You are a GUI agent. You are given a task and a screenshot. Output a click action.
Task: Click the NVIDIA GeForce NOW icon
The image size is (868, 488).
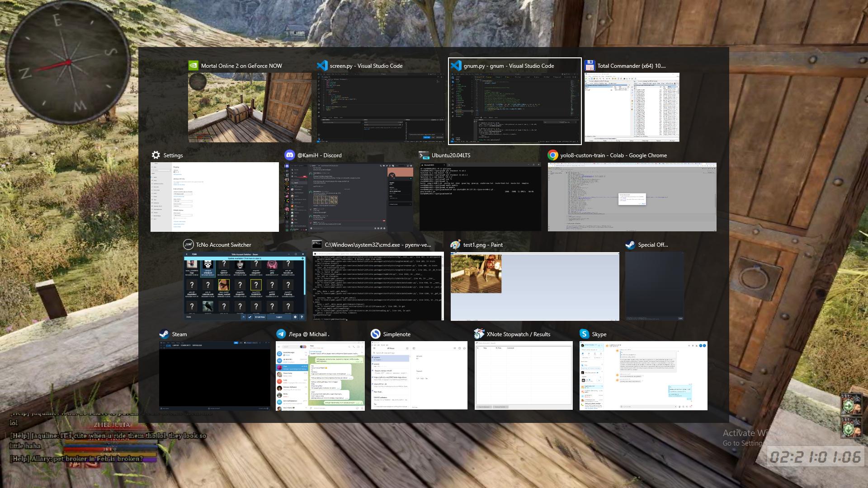193,66
